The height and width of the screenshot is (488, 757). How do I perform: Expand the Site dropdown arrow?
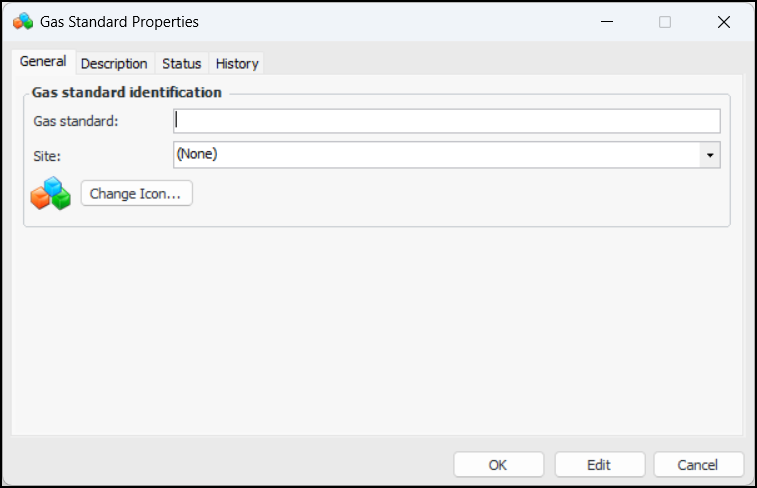point(709,155)
